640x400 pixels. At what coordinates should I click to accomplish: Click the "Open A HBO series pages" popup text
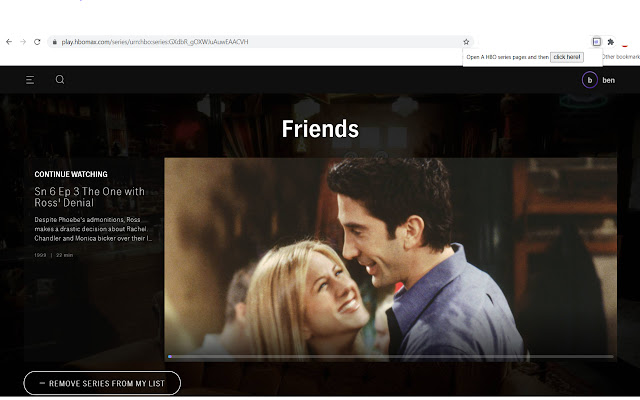(x=507, y=57)
